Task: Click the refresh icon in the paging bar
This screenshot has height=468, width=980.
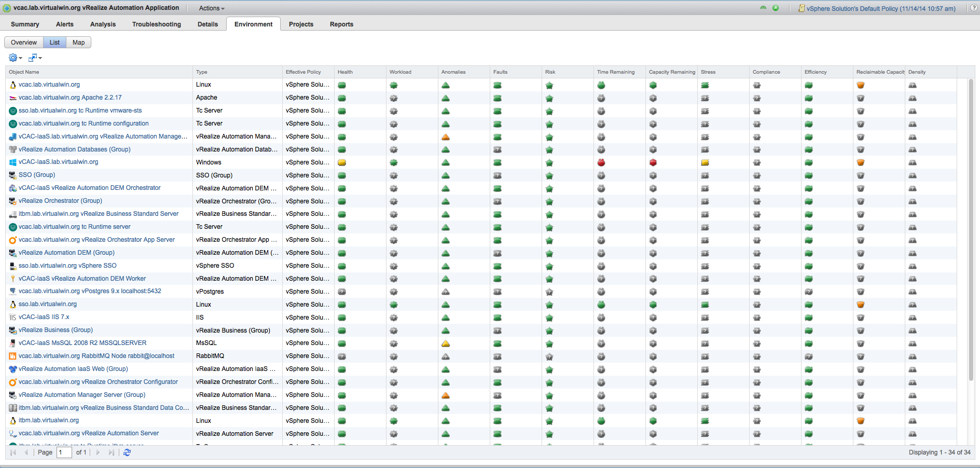Action: (x=127, y=452)
